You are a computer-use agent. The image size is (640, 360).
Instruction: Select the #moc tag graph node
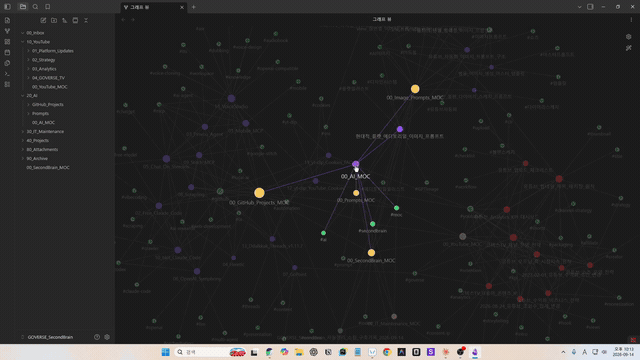point(396,208)
